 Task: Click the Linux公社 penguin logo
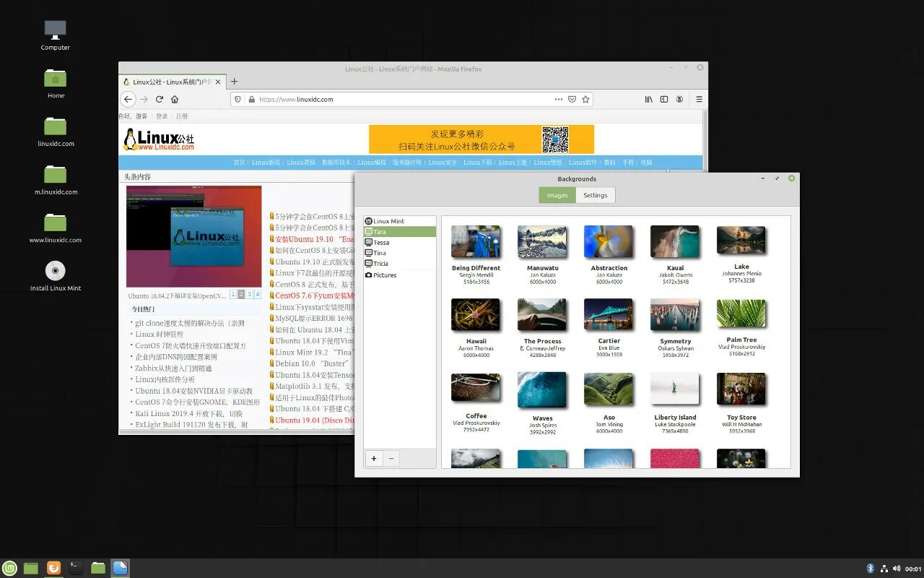pos(159,139)
